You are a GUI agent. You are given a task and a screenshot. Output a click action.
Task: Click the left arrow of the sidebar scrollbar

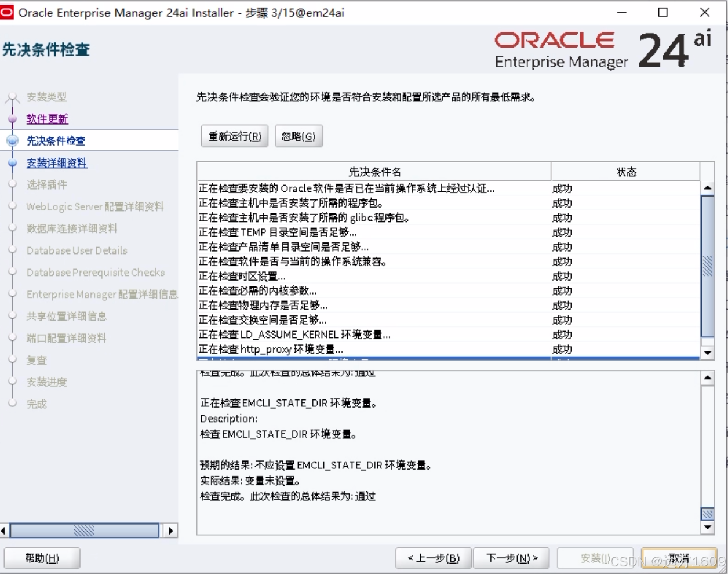(5, 530)
